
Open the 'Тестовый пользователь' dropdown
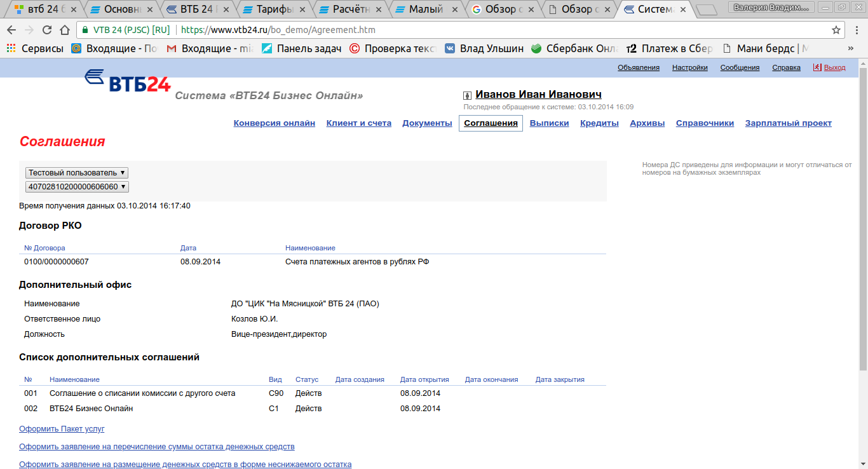(77, 173)
